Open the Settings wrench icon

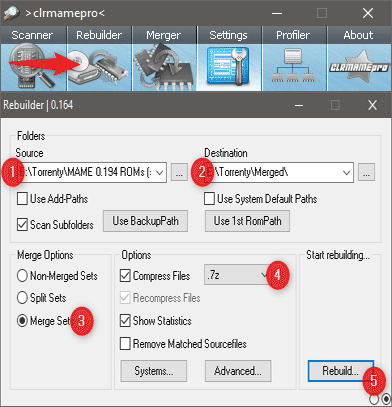coord(229,68)
